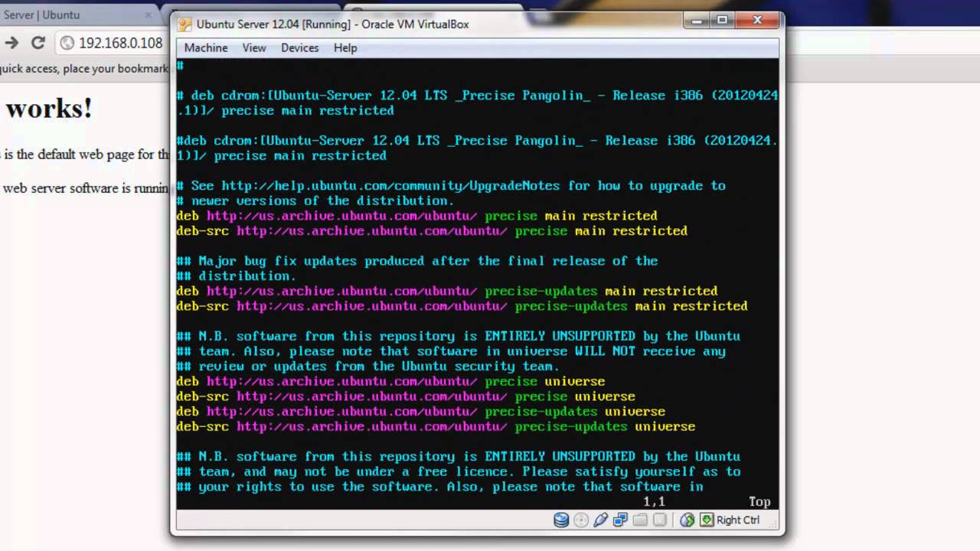Click the 'deb-src' line with 'precise-updates main restricted'

462,305
